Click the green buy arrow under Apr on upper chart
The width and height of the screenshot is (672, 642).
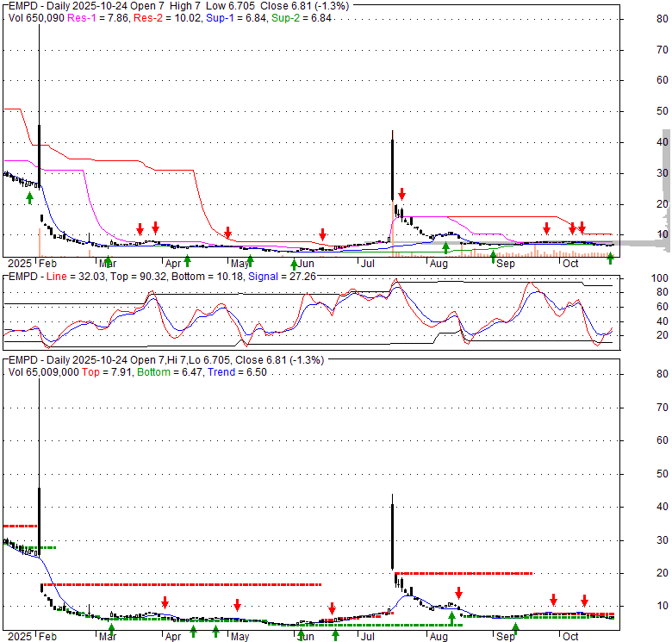coord(187,260)
